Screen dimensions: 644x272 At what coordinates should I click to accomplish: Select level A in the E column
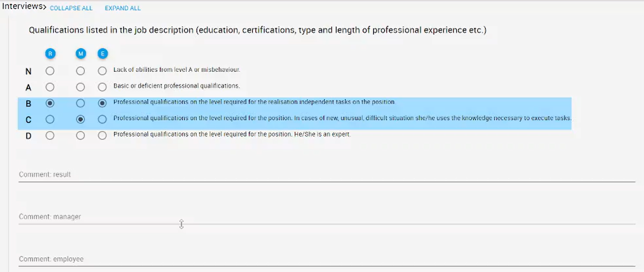tap(102, 87)
